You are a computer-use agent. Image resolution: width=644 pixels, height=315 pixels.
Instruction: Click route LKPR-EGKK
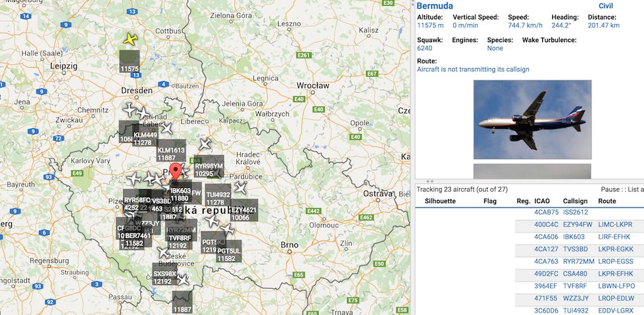[616, 249]
